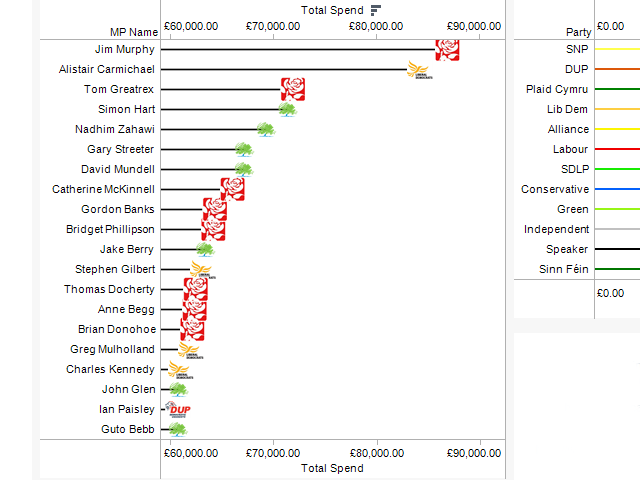The width and height of the screenshot is (640, 480).
Task: Select Nadhim Zahawi's Conservative tree icon
Action: (265, 129)
